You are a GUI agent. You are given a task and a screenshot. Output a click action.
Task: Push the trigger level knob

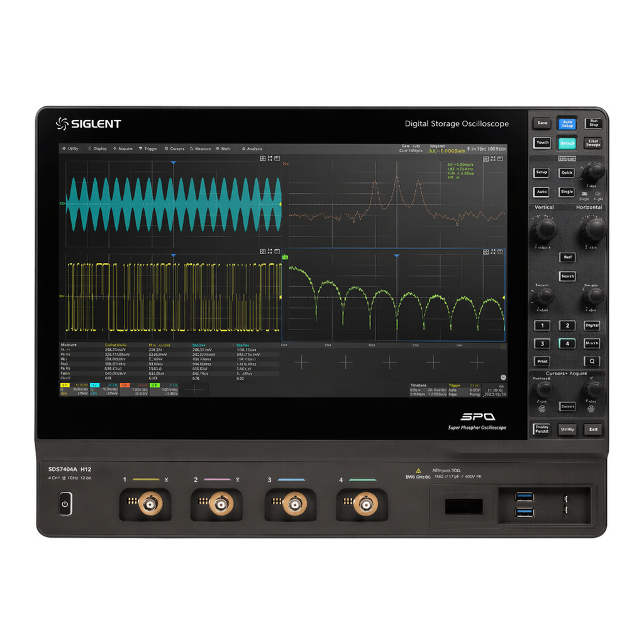(x=594, y=171)
